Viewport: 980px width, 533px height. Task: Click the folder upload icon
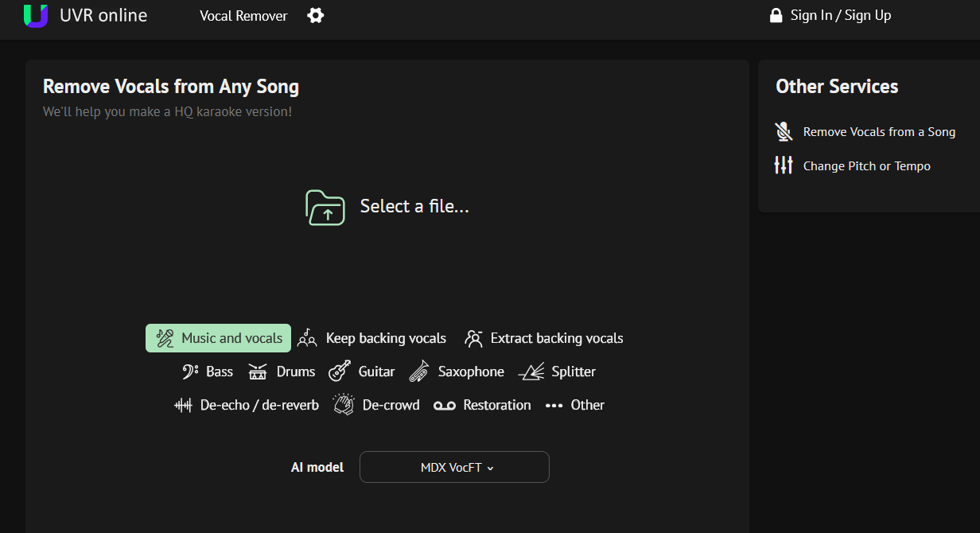(x=325, y=208)
